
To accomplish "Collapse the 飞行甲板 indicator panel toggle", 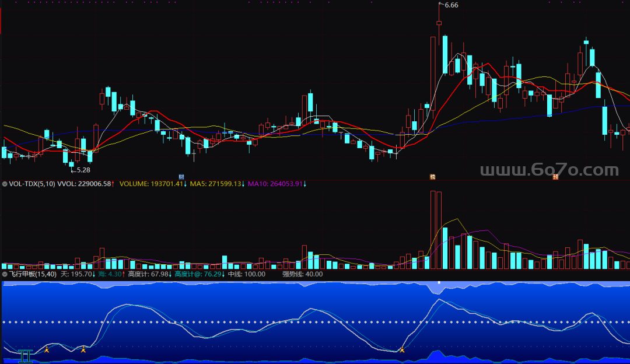I will tap(5, 274).
